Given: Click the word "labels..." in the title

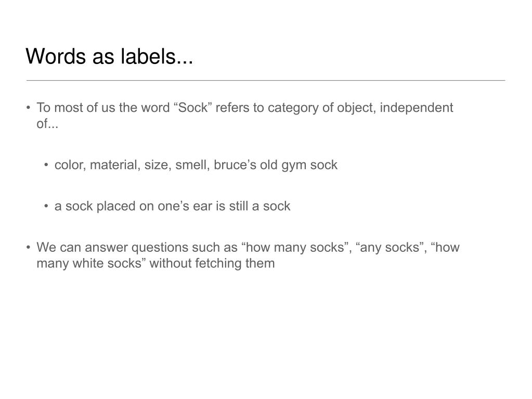Looking at the screenshot, I should (157, 56).
